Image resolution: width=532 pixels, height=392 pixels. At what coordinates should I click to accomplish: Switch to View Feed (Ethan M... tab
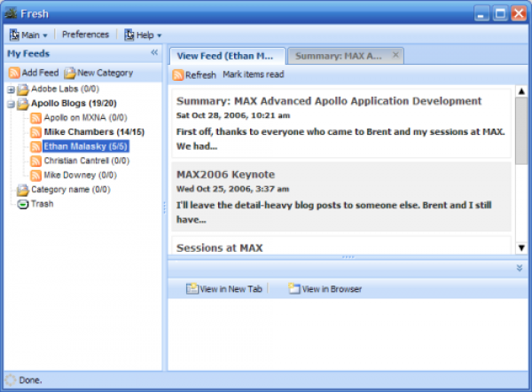[227, 56]
